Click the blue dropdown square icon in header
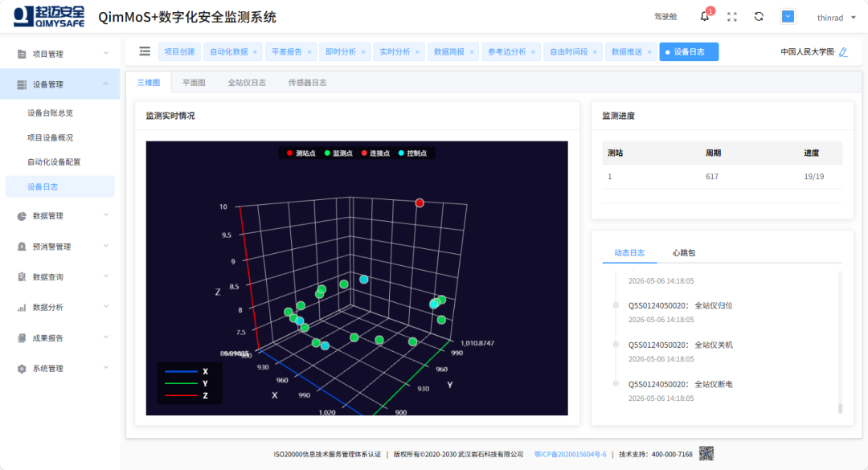 788,17
